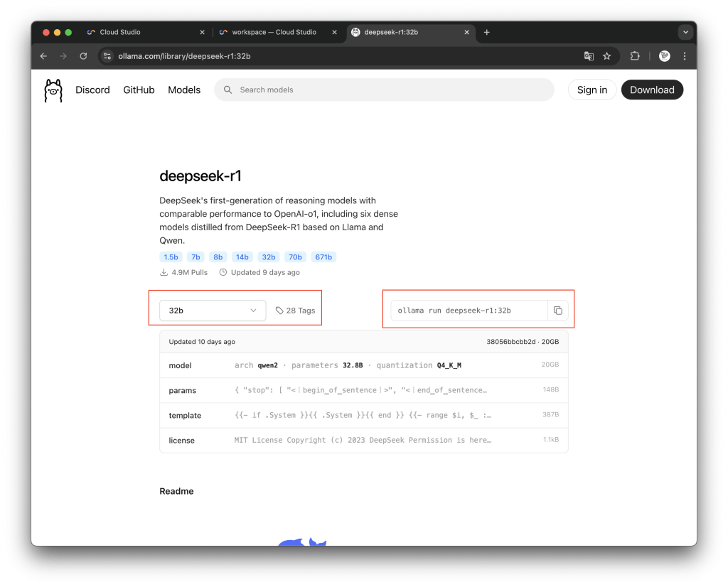Expand the tab search dropdown
The height and width of the screenshot is (587, 728).
(685, 32)
